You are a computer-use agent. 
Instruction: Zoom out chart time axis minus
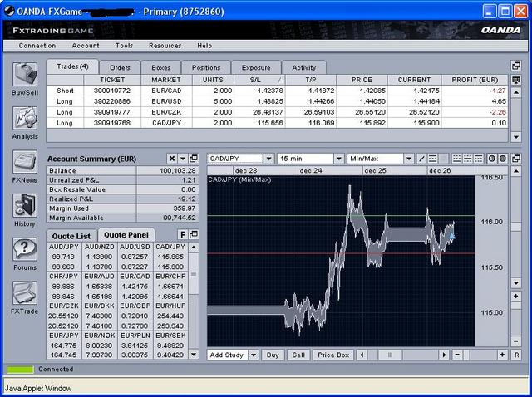[x=457, y=355]
